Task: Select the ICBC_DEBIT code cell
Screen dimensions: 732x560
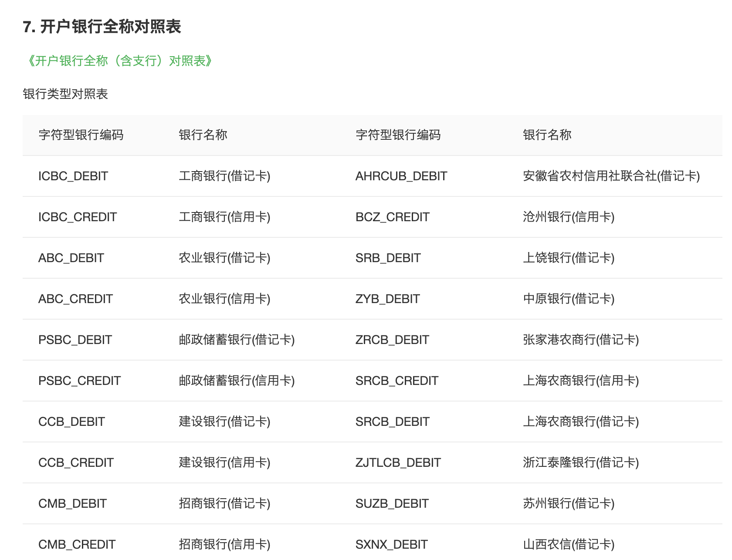Action: coord(73,176)
